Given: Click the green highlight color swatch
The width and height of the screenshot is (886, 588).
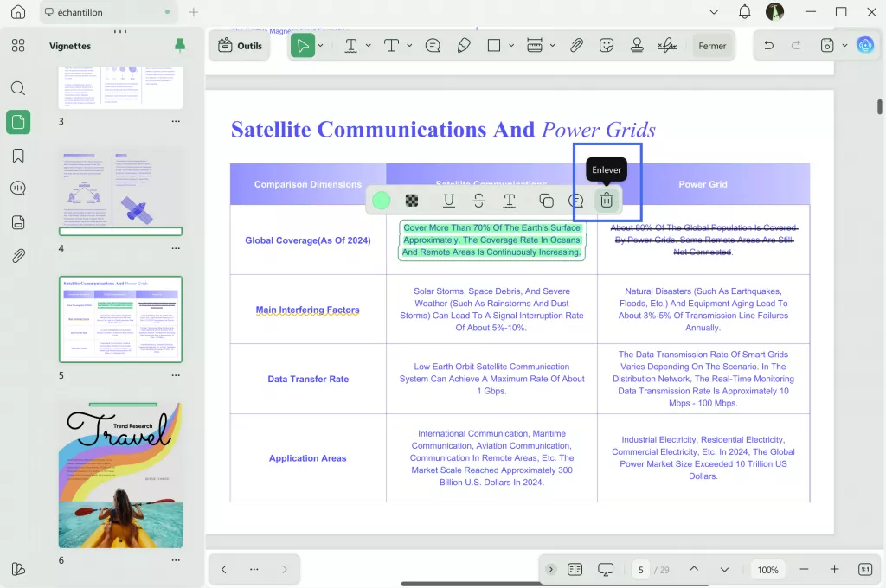Looking at the screenshot, I should [381, 201].
